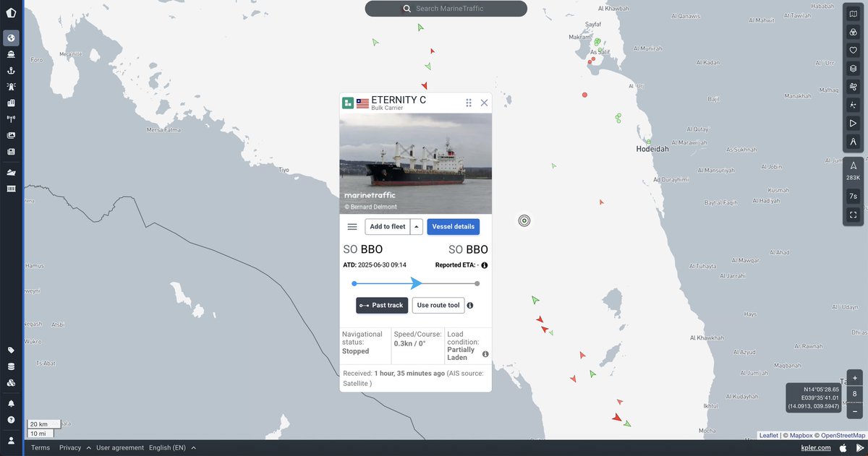Click the ETERNITY C position marker on map
This screenshot has height=456, width=868.
tap(524, 220)
